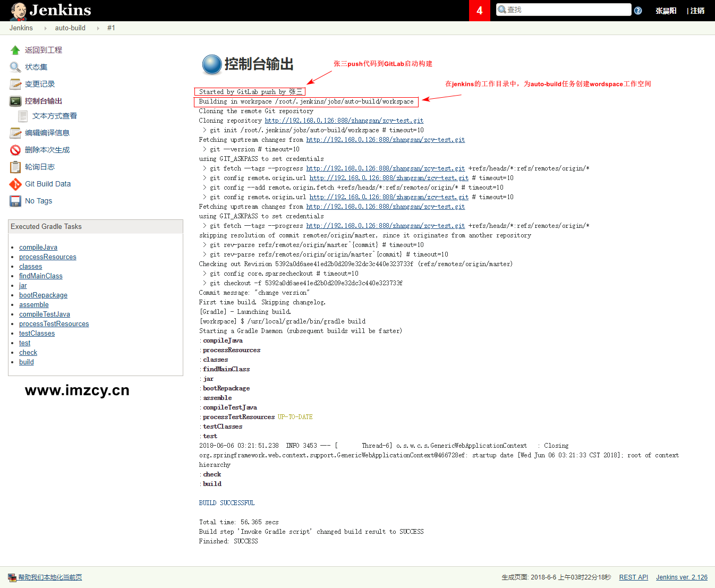Screen dimensions: 715x588
Task: Expand the Jenkins breadcrumb arrow
Action: (x=45, y=28)
